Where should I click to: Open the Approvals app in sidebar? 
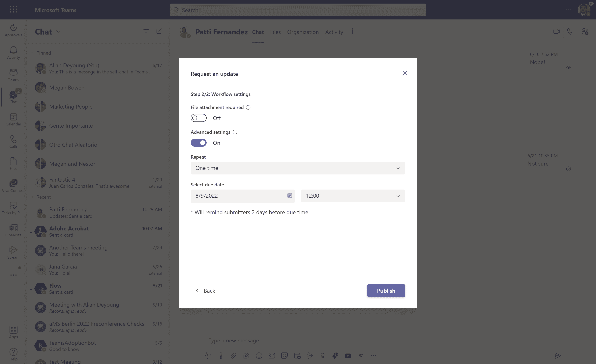pos(13,30)
